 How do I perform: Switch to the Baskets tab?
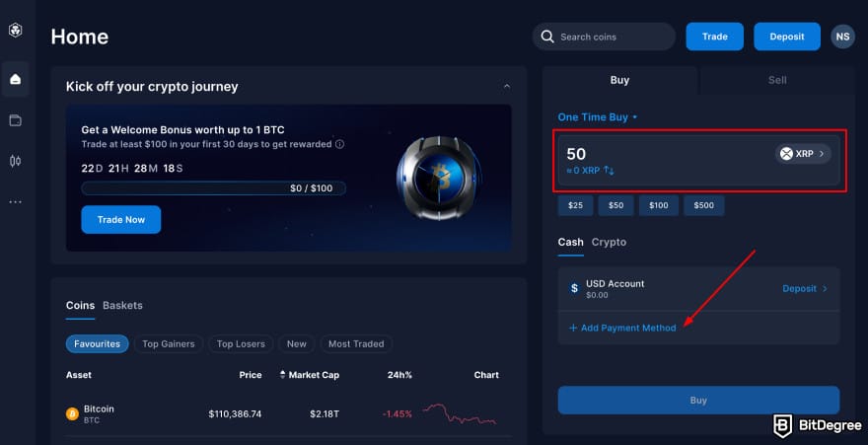tap(122, 306)
